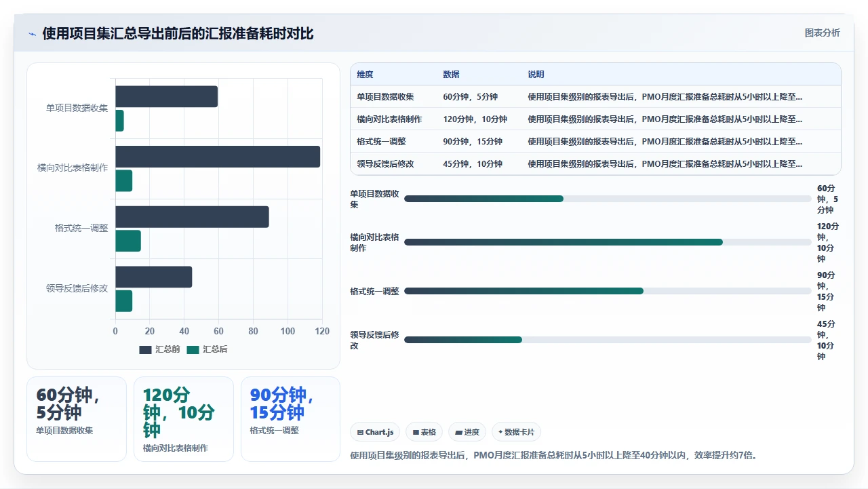Click the dark 汇总前 legend color box
Image resolution: width=868 pixels, height=489 pixels.
pos(145,349)
